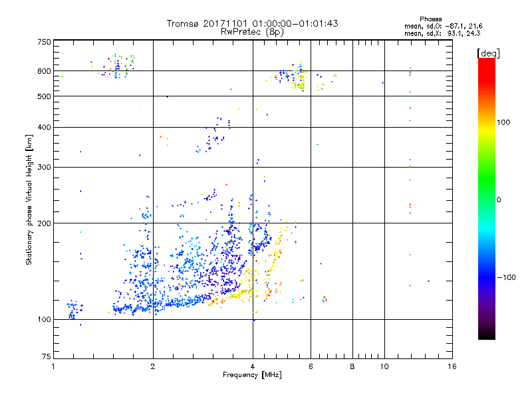Click the "6" frequency axis tick label
The height and width of the screenshot is (399, 532).
(311, 366)
